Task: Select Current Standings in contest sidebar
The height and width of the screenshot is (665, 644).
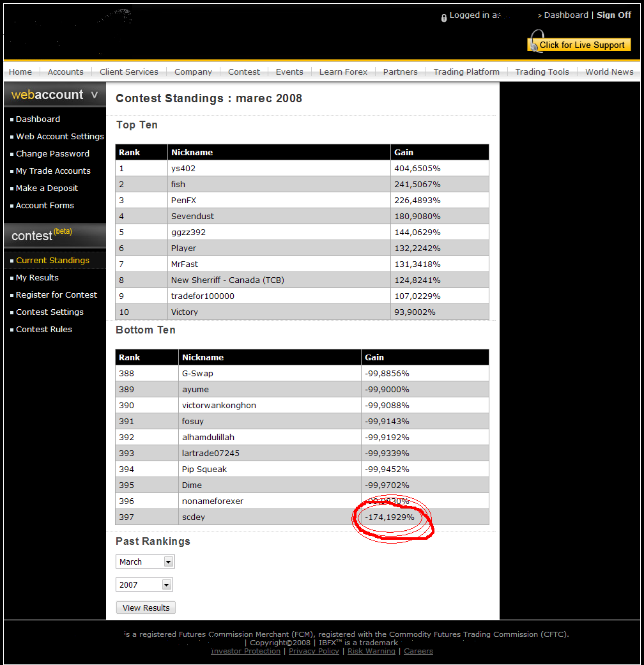Action: pos(52,261)
